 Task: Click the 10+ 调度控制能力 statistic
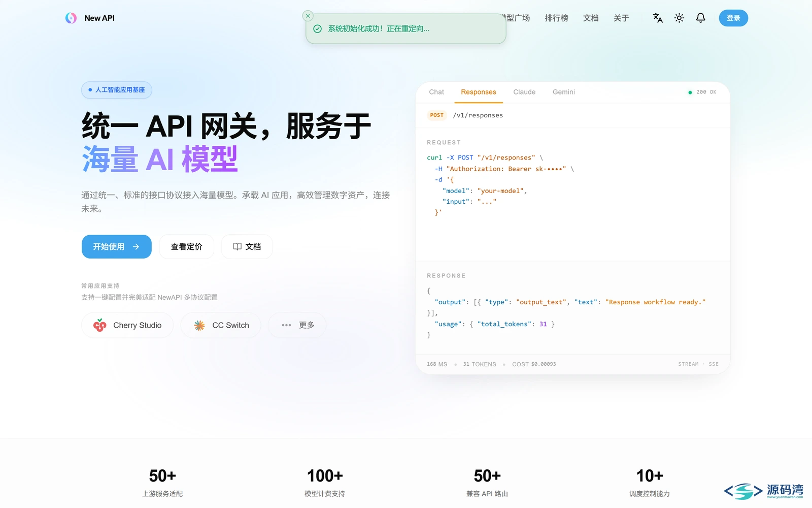tap(650, 483)
